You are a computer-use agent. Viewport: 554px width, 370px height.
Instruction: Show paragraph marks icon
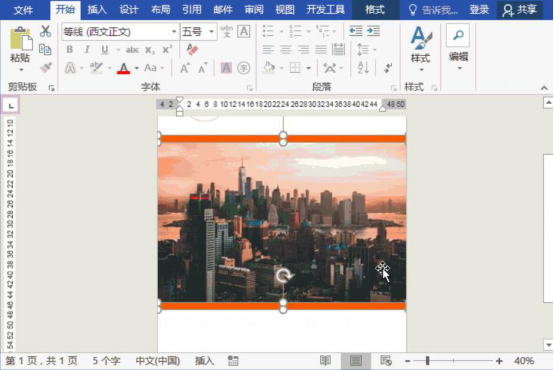point(388,67)
